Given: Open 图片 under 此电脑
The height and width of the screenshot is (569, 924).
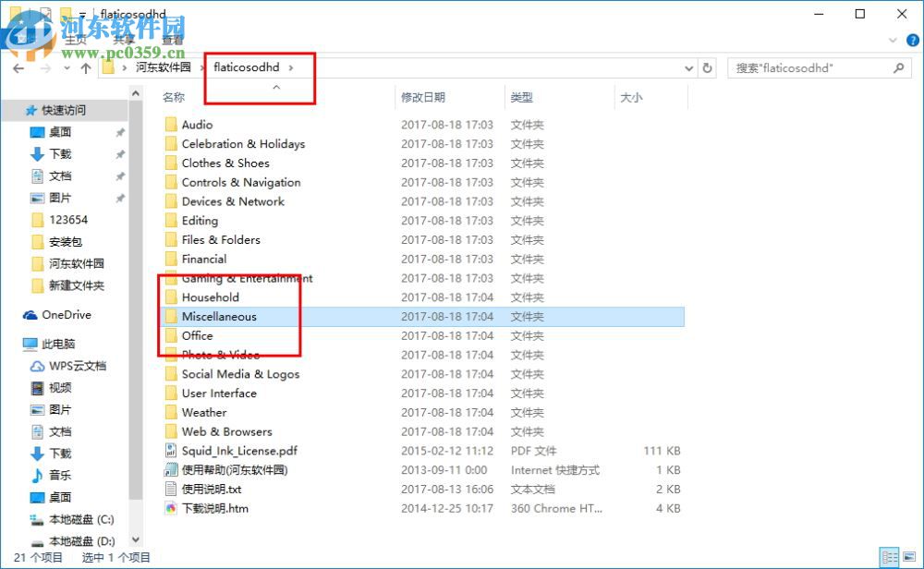Looking at the screenshot, I should coord(51,410).
